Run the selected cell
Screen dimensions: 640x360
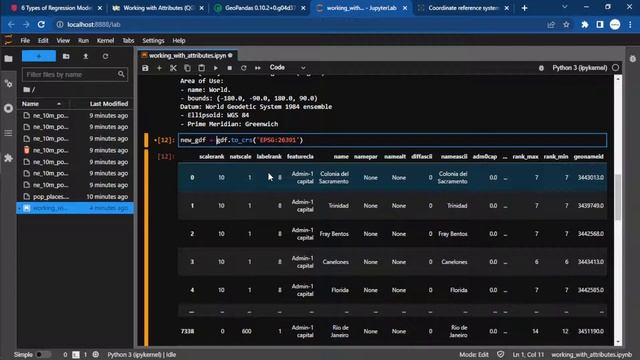click(x=216, y=68)
